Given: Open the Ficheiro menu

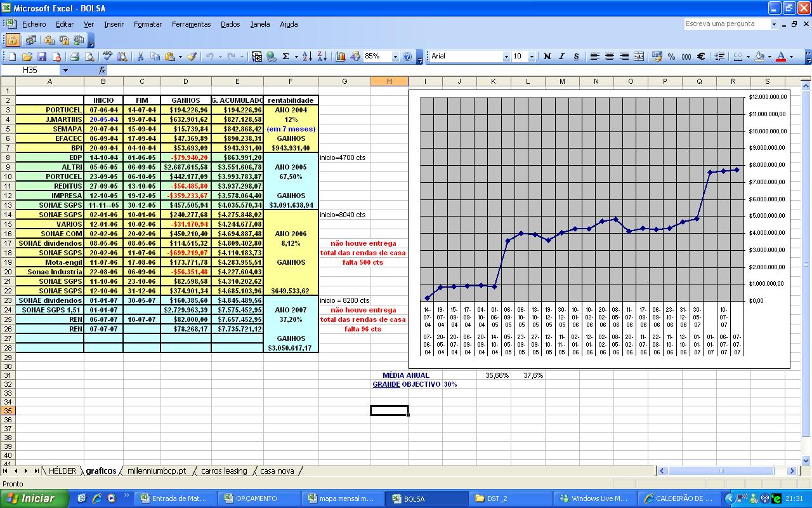Looking at the screenshot, I should pos(34,24).
